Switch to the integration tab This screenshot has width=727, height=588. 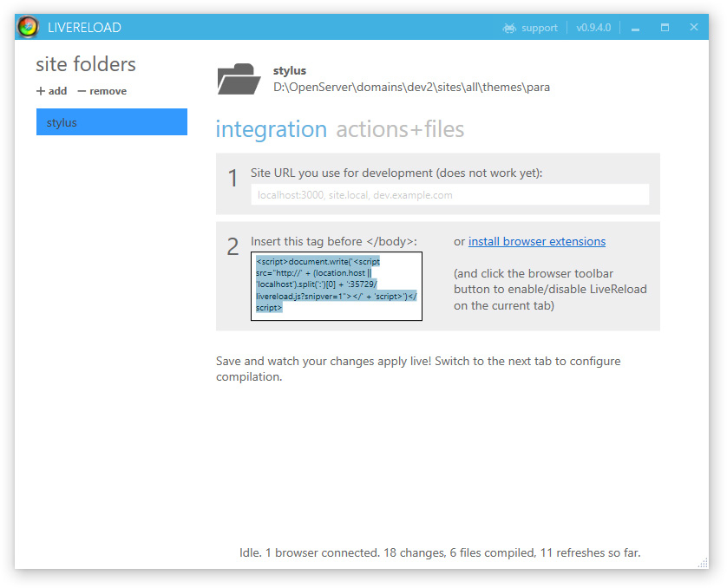tap(272, 129)
